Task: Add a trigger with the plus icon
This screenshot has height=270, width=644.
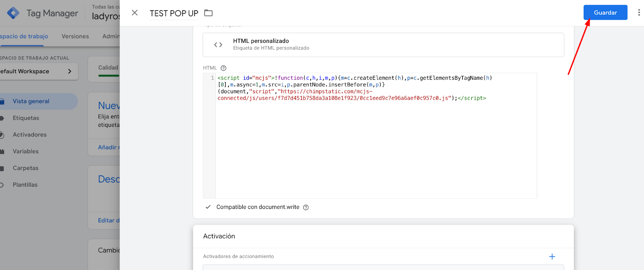Action: 552,256
